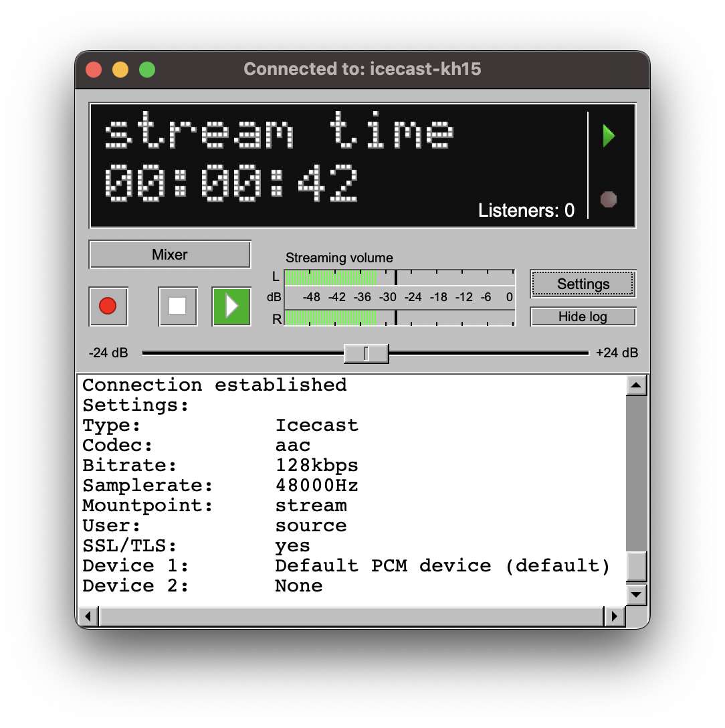Click the streaming volume gain slider handle
The width and height of the screenshot is (725, 728).
tap(366, 353)
